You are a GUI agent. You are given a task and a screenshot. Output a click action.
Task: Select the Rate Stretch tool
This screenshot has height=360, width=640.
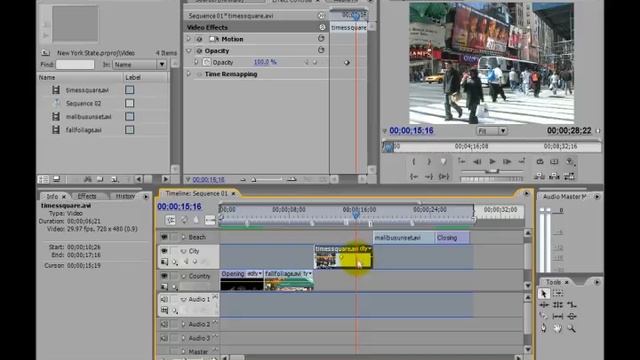click(x=572, y=304)
